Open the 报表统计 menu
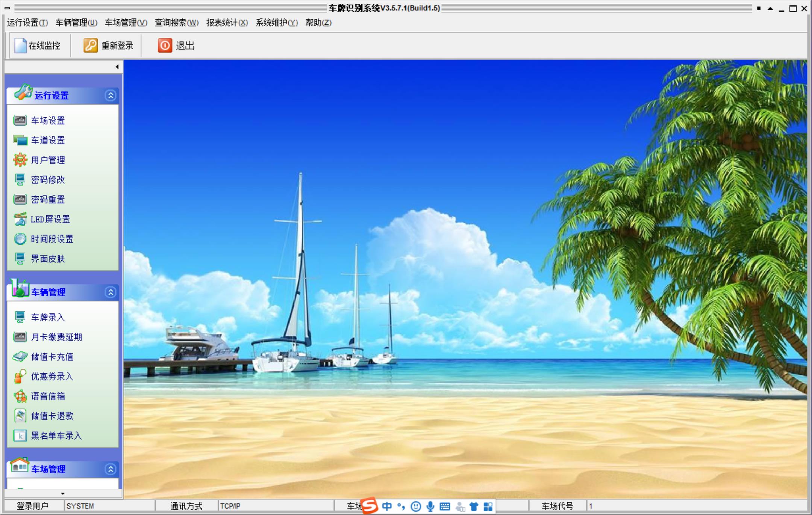812x515 pixels. click(227, 23)
